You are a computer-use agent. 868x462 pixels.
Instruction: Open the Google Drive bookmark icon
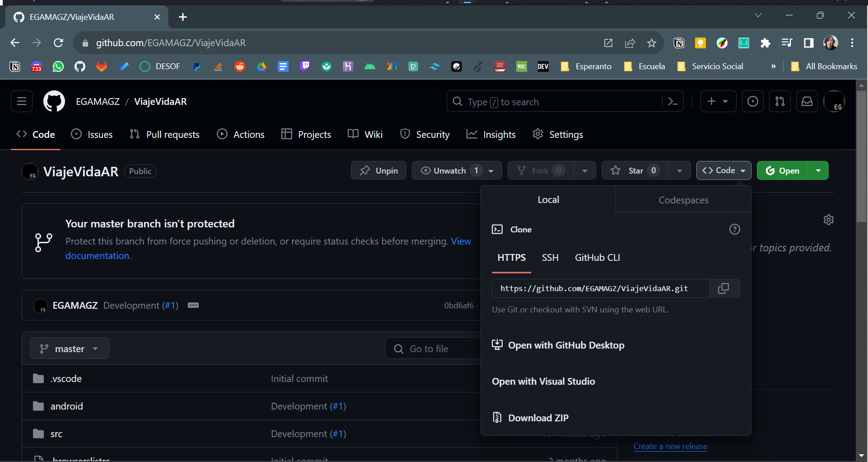click(261, 66)
